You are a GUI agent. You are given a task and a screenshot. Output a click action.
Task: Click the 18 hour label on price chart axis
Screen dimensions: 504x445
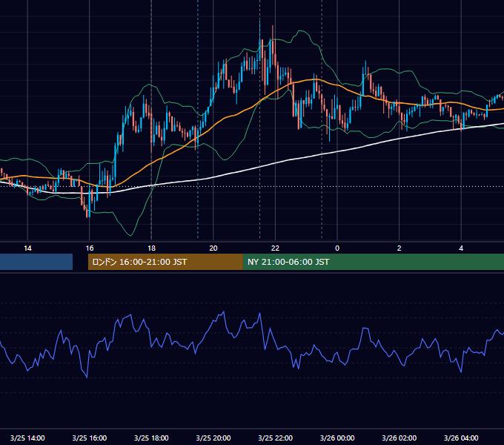151,248
